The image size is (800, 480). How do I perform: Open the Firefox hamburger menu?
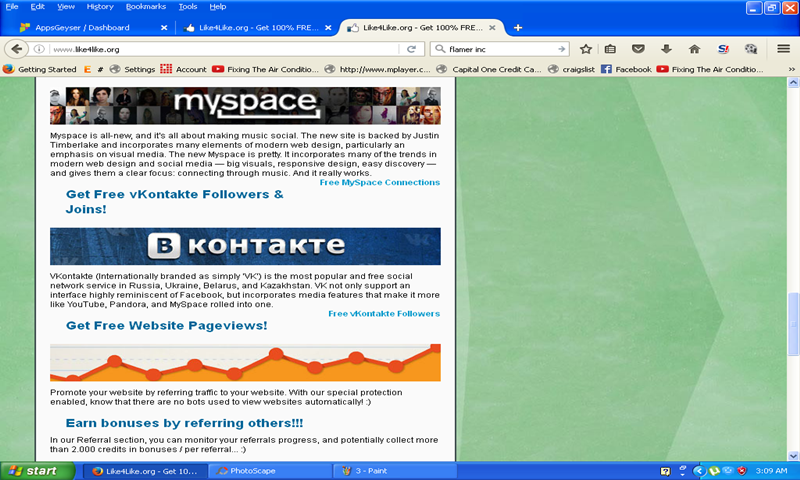(x=783, y=49)
